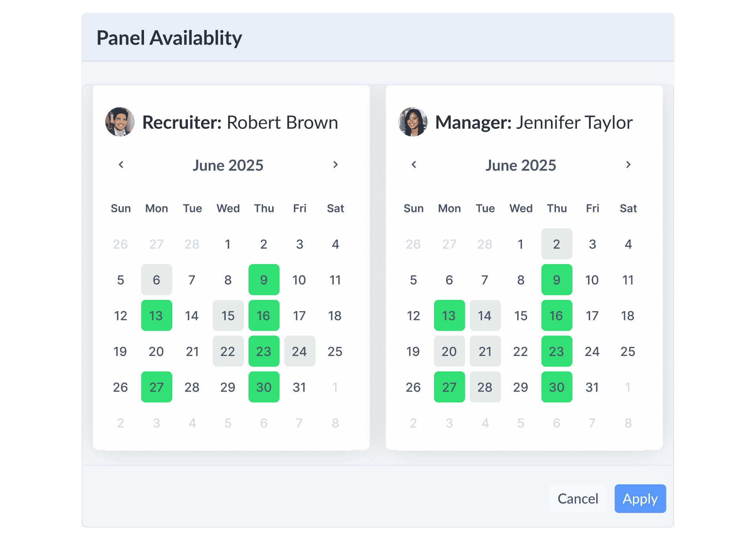Choose day 31 in Recruiter calendar

pyautogui.click(x=300, y=387)
